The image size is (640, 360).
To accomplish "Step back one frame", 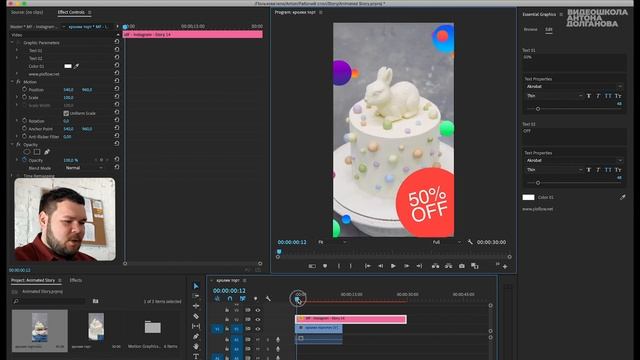I will (380, 266).
